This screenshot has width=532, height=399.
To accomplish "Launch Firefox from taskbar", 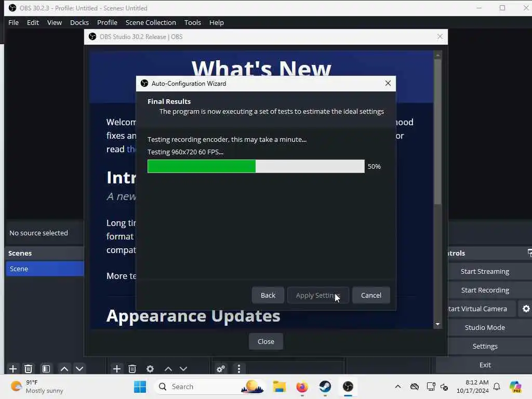I will pyautogui.click(x=302, y=387).
